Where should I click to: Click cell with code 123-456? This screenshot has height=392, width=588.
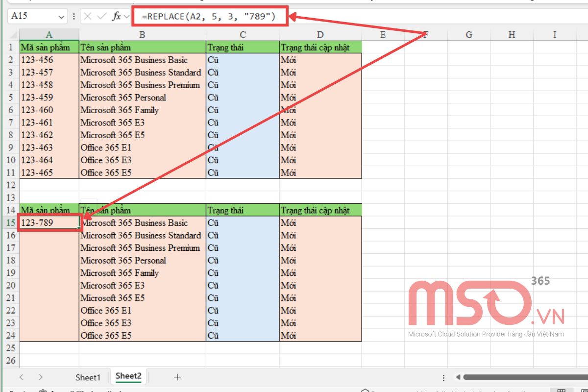49,60
